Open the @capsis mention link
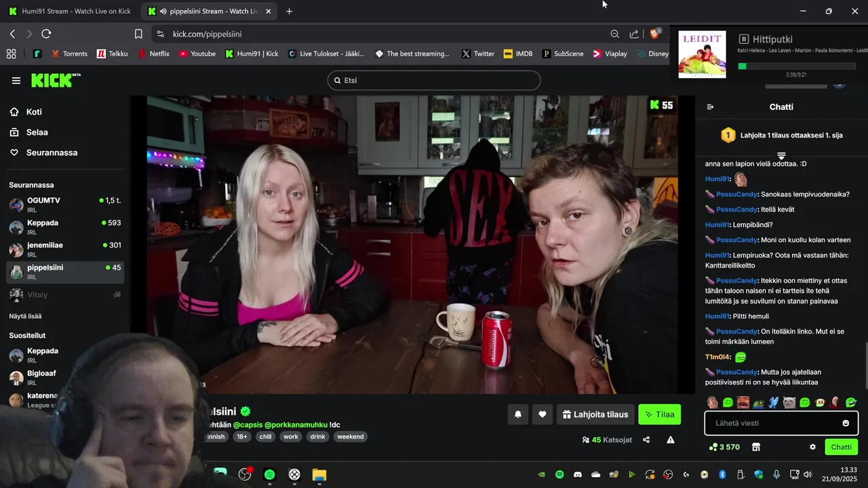868x488 pixels. pos(248,424)
